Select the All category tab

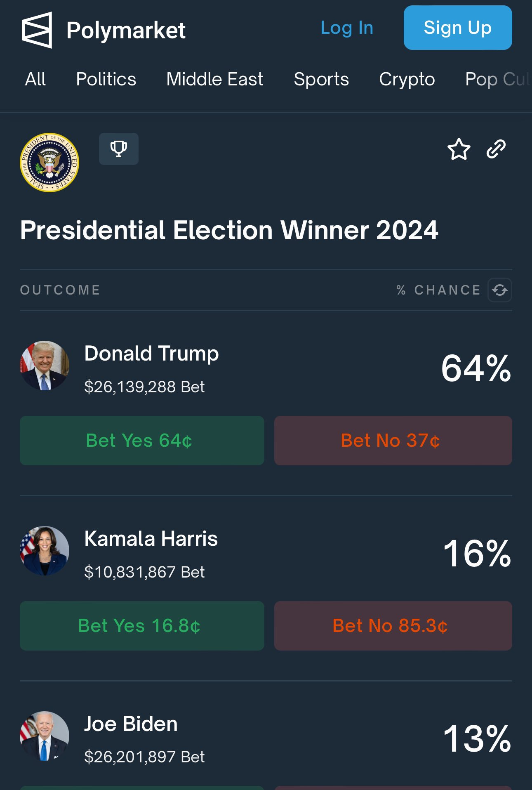[35, 79]
